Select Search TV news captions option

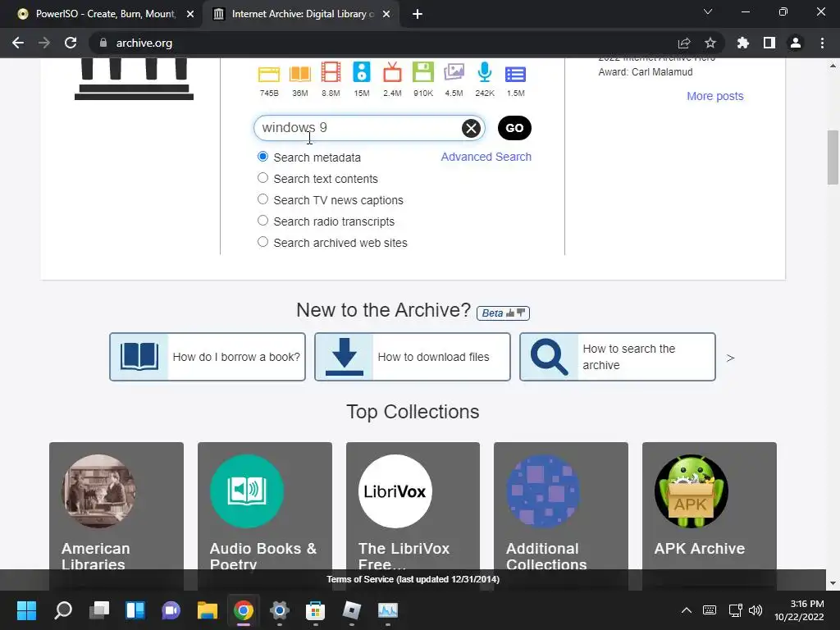coord(262,199)
